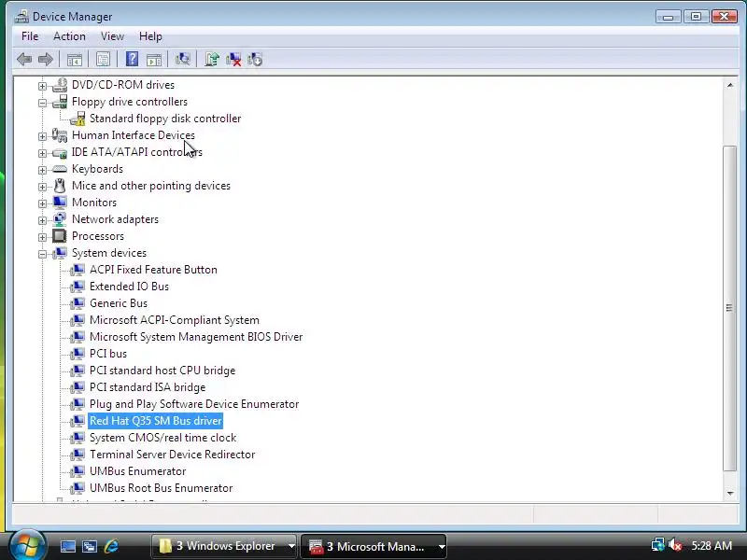747x560 pixels.
Task: Expand the Monitors node
Action: coord(42,203)
